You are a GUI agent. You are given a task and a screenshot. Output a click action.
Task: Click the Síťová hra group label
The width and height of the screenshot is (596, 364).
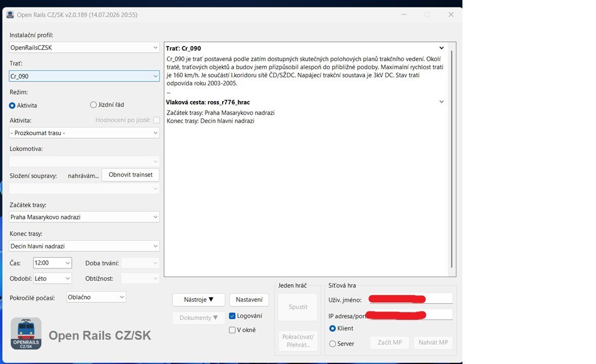pyautogui.click(x=342, y=285)
